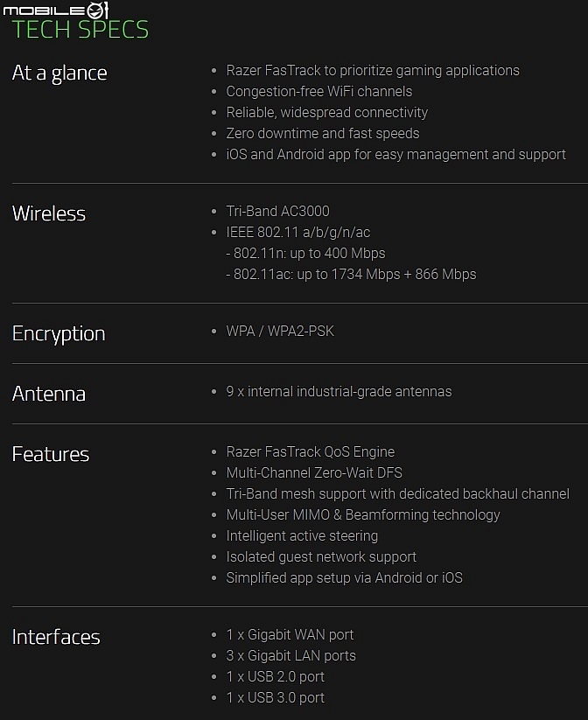The width and height of the screenshot is (588, 720).
Task: Click the Mobile01 logo icon
Action: point(56,10)
